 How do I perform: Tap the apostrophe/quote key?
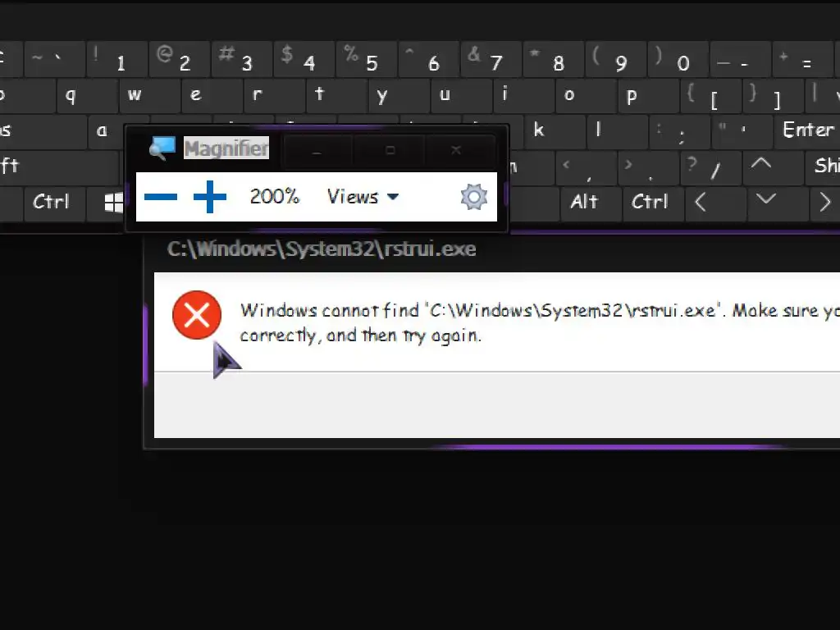[x=742, y=131]
